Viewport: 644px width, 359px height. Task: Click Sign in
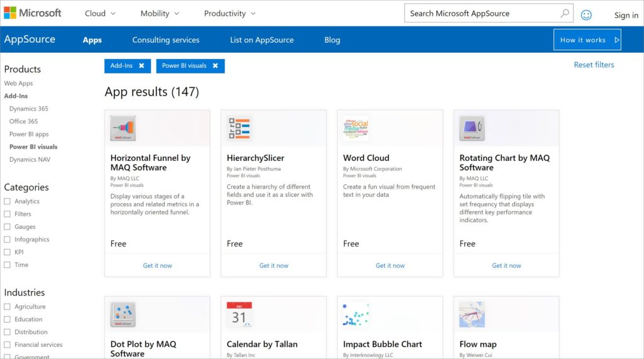(626, 15)
